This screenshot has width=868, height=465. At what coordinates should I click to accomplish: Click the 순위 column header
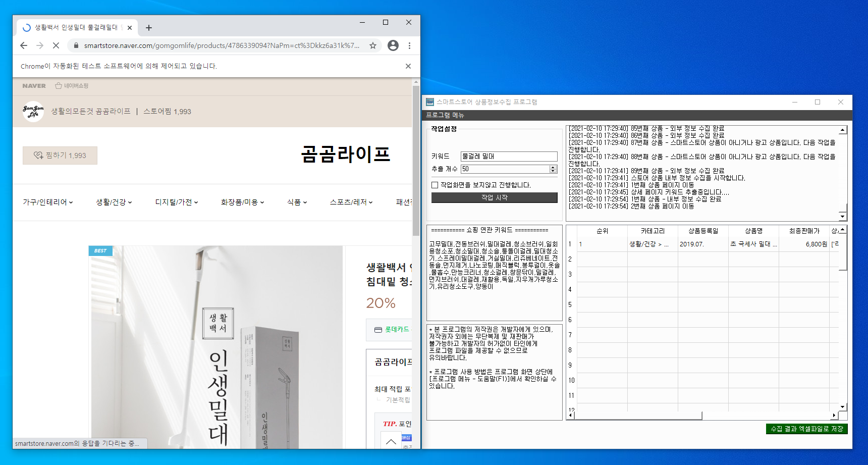tap(603, 231)
